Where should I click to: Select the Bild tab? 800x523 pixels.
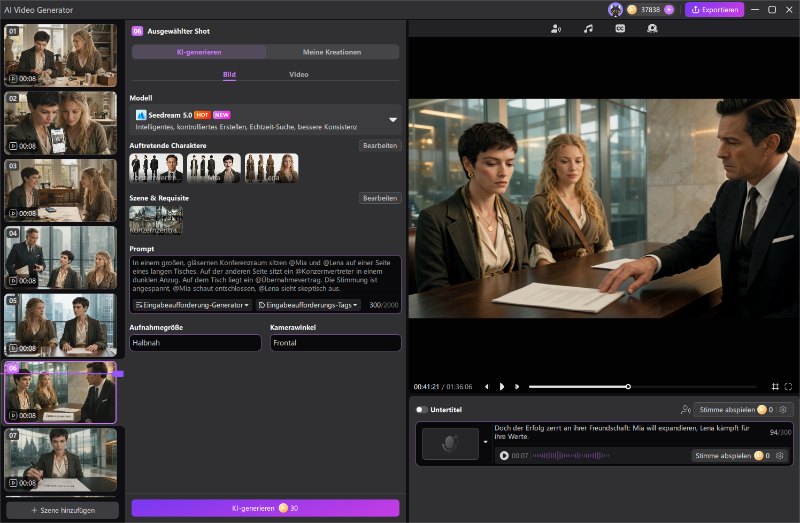(229, 74)
